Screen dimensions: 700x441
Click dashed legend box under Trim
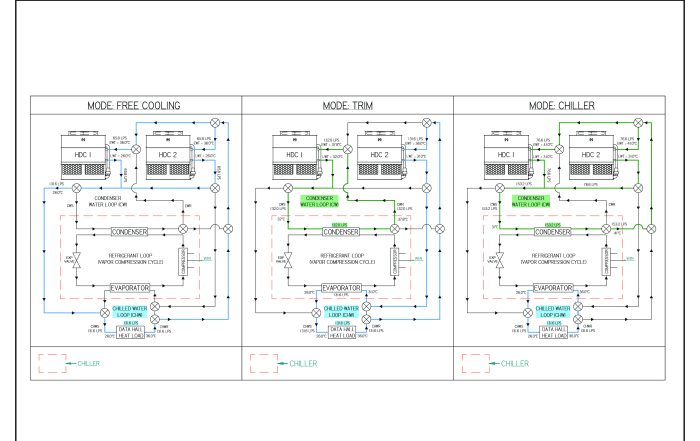click(264, 363)
